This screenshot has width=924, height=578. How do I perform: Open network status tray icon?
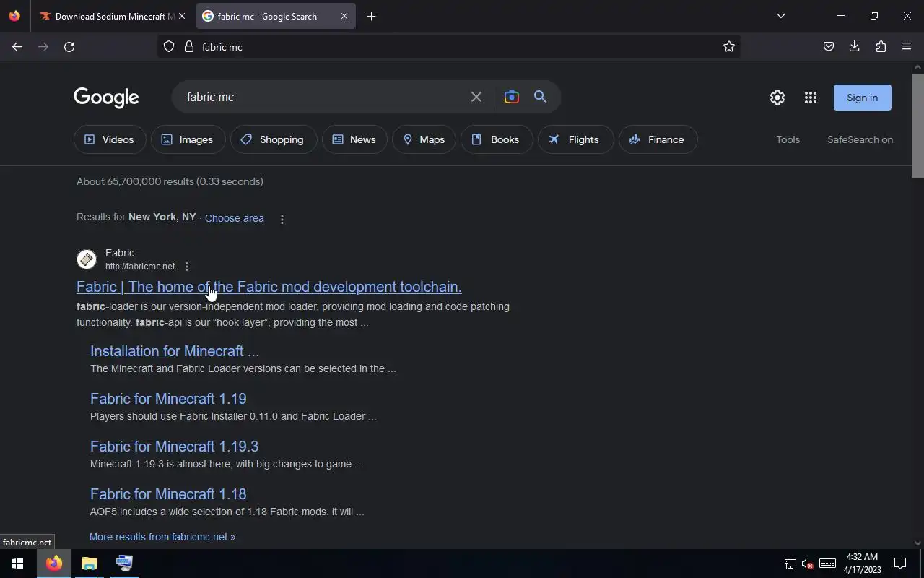[790, 564]
